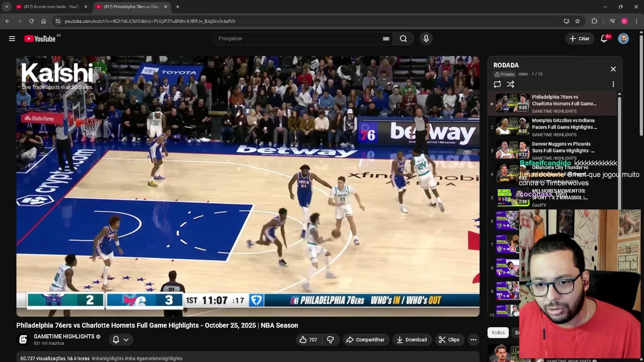Open the tab search dropdown arrow
Viewport: 644px width, 362px height.
click(7, 7)
